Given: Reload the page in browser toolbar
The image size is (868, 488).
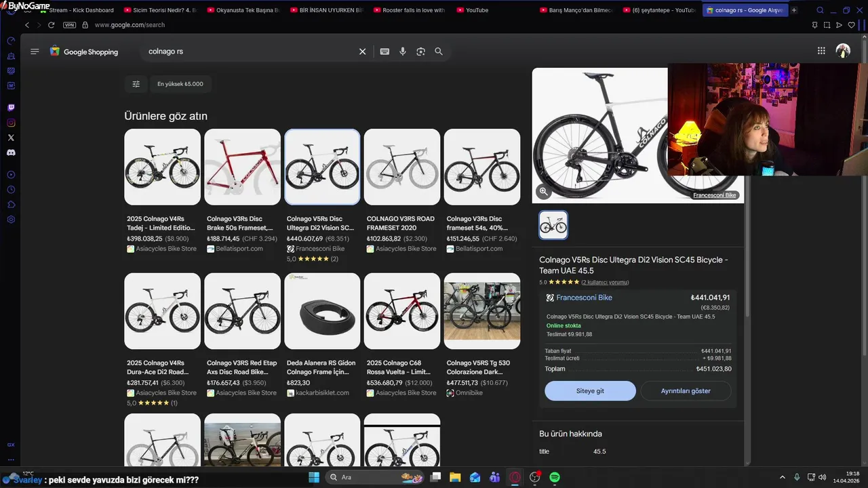Looking at the screenshot, I should (x=51, y=25).
